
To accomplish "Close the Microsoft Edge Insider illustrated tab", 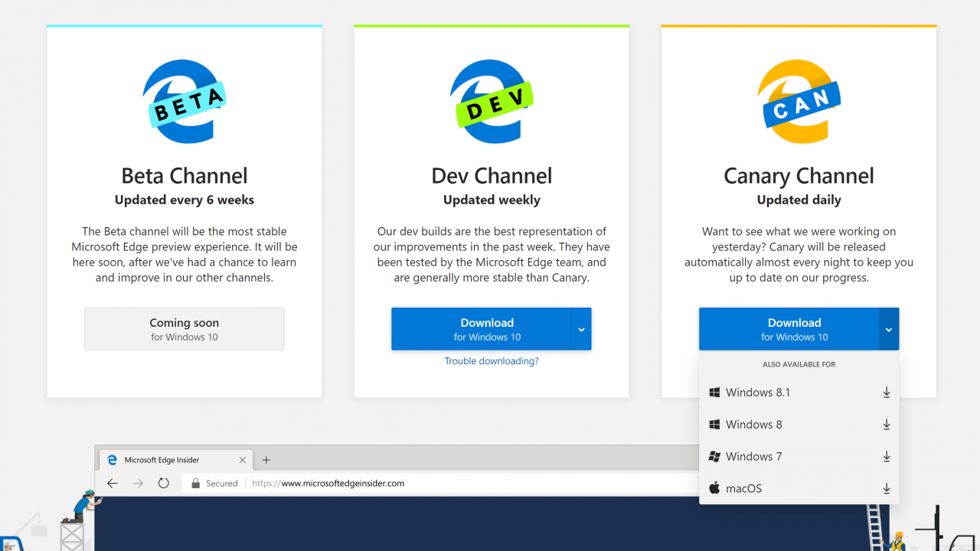I will coord(243,460).
